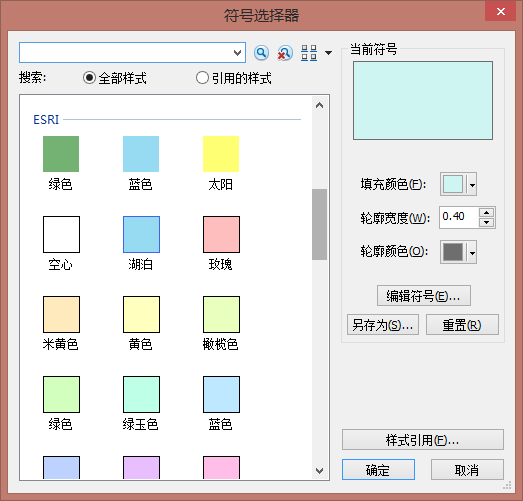Viewport: 523px width, 501px height.
Task: Click the ESRI category heading
Action: pyautogui.click(x=46, y=119)
